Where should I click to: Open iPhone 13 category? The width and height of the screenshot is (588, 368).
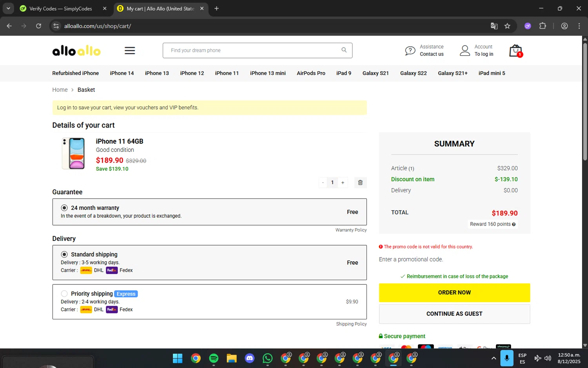point(157,73)
